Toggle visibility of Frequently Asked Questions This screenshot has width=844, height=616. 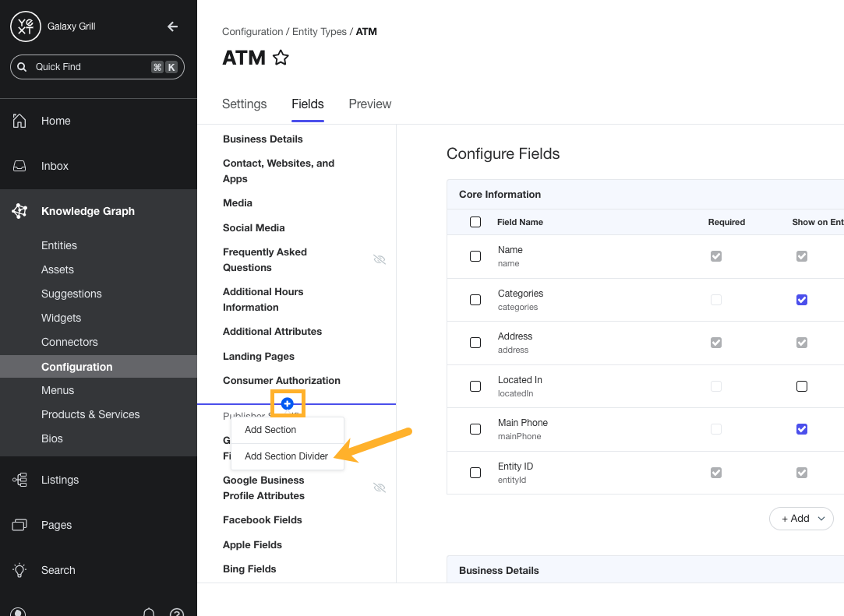click(x=380, y=259)
